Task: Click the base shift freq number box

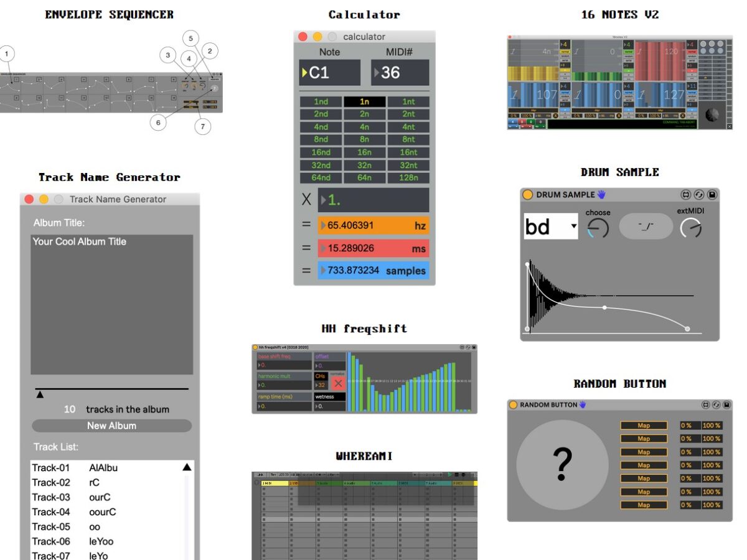Action: click(284, 365)
